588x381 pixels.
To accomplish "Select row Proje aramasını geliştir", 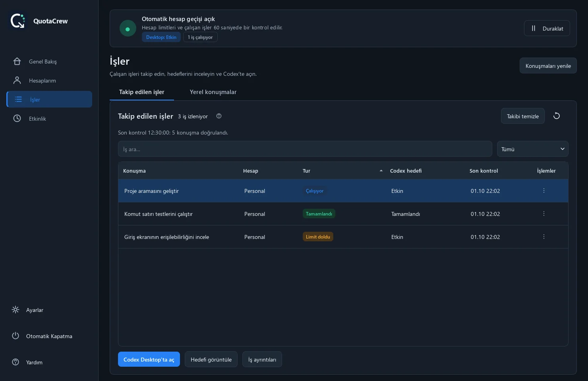I will (x=343, y=191).
